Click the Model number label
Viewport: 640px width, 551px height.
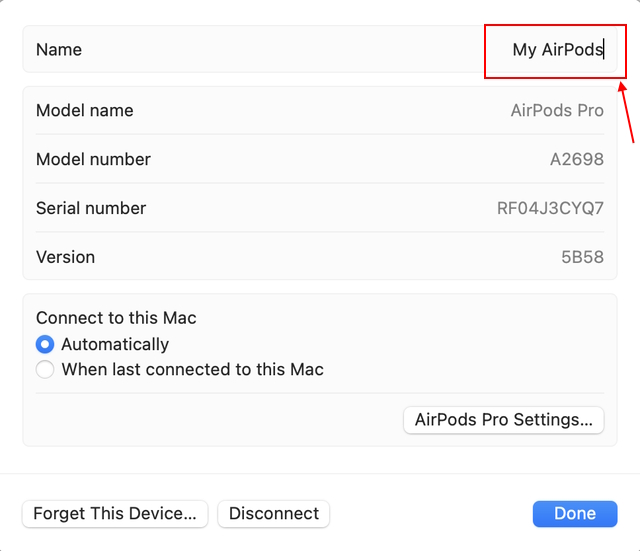93,159
